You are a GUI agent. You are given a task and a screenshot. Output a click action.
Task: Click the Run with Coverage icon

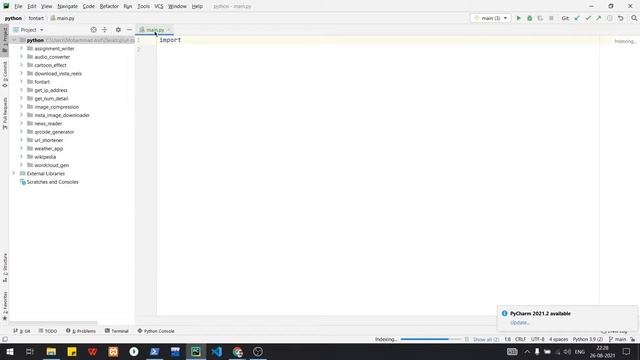pyautogui.click(x=540, y=18)
